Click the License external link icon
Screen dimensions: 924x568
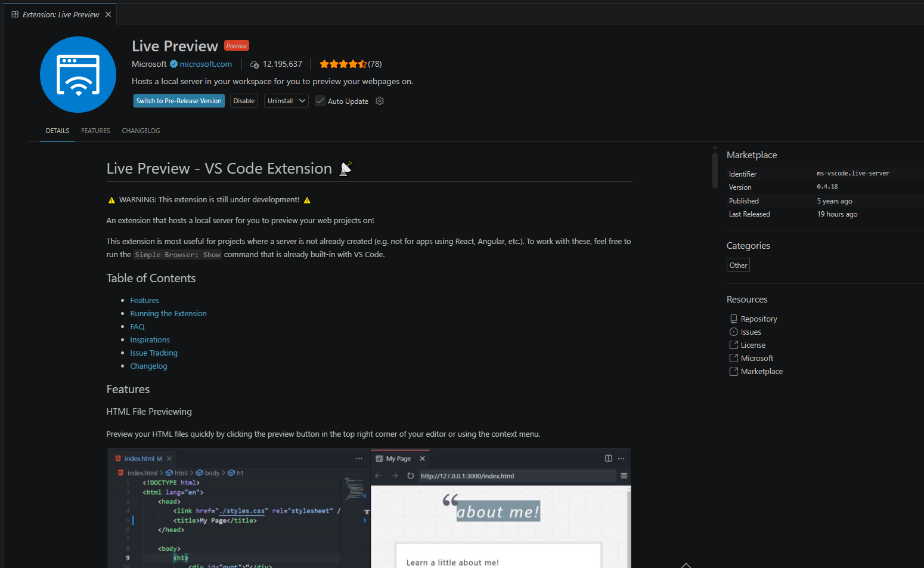(734, 345)
